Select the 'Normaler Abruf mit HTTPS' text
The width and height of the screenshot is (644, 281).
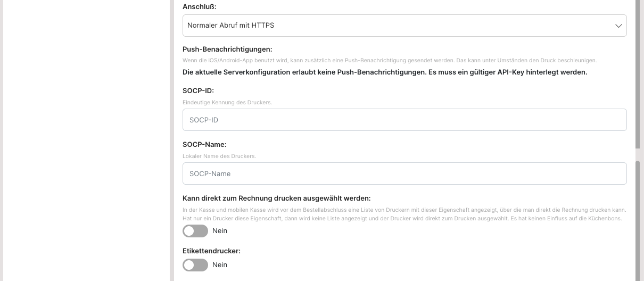[x=231, y=26]
